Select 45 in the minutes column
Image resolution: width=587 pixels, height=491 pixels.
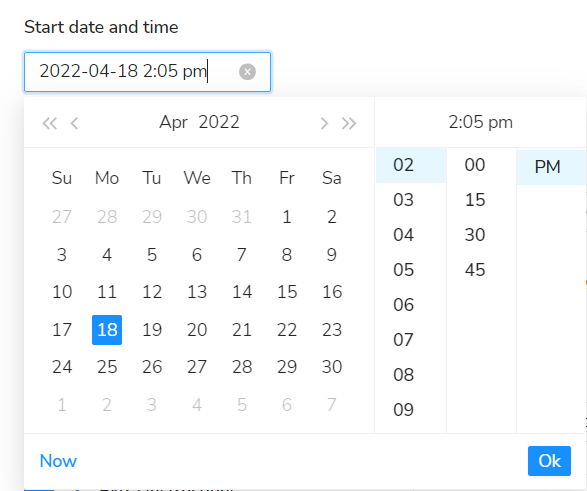point(475,270)
